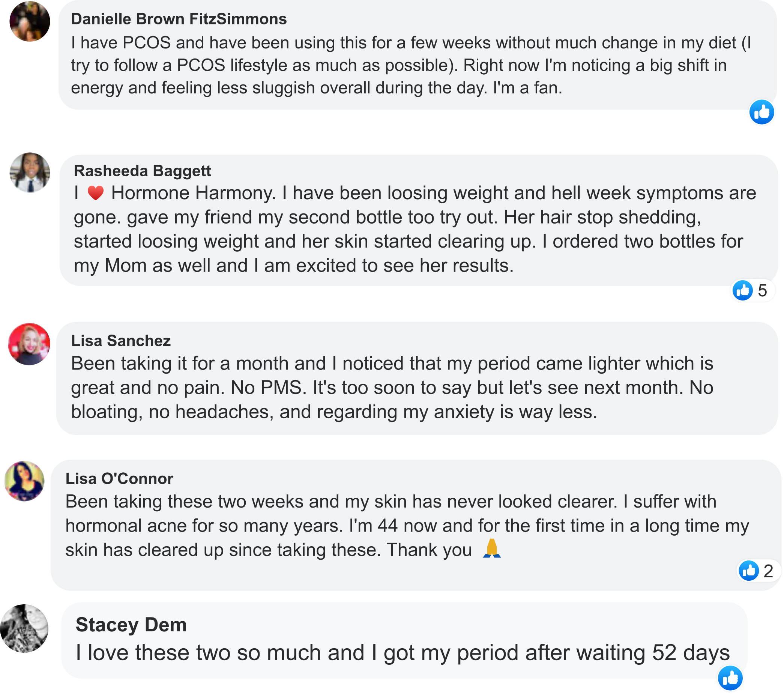
Task: Visit the Danielle Brown FitzSimmons name link
Action: click(179, 19)
